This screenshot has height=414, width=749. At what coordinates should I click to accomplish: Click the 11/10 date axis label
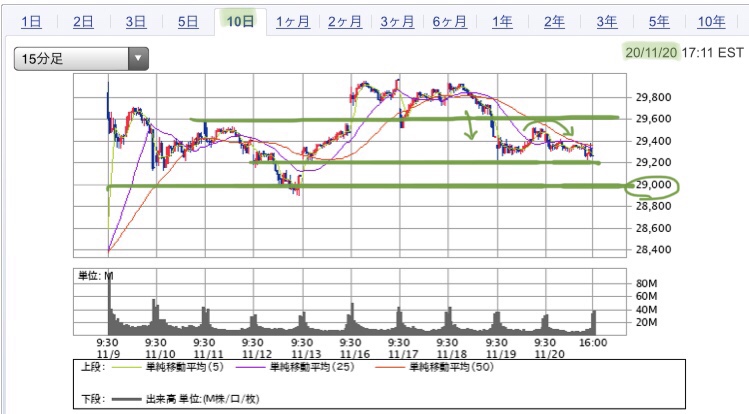160,354
